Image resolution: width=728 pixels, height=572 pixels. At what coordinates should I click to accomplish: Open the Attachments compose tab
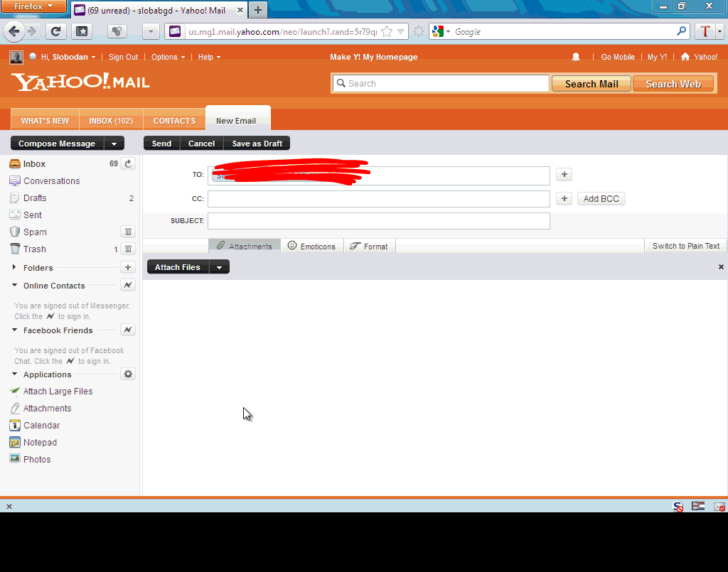tap(245, 246)
